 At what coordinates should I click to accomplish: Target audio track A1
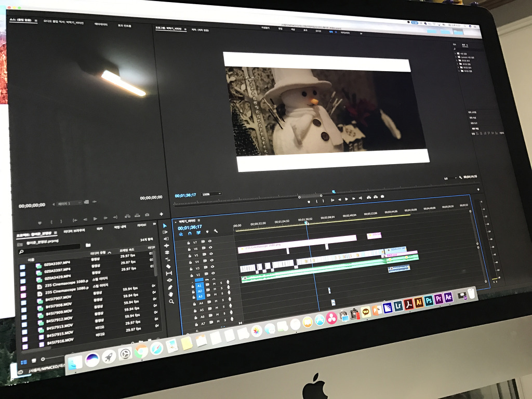point(199,286)
